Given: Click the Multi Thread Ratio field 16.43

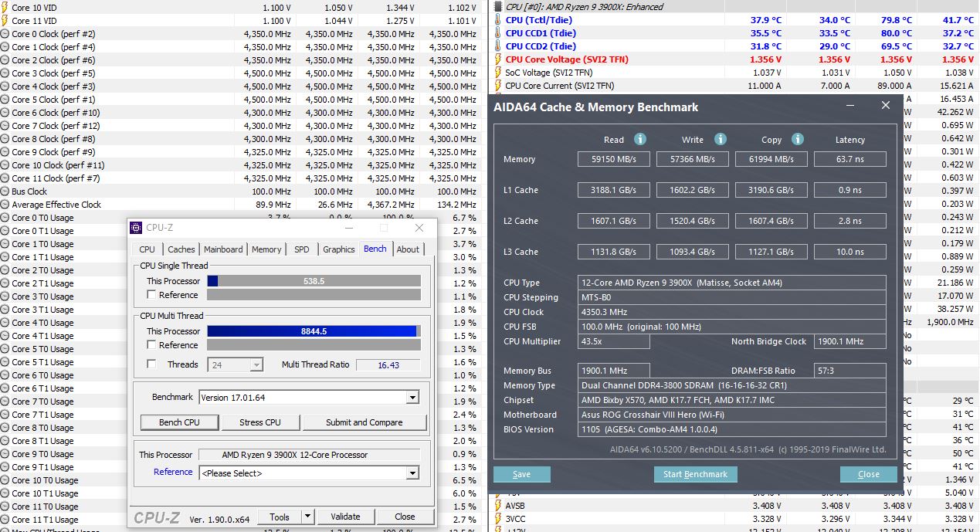Looking at the screenshot, I should pos(388,364).
